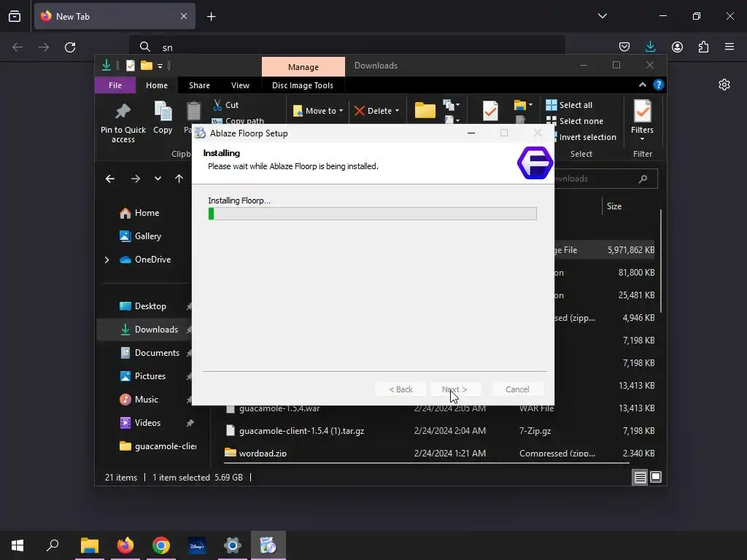747x560 pixels.
Task: Open Explorer help question icon
Action: point(659,85)
